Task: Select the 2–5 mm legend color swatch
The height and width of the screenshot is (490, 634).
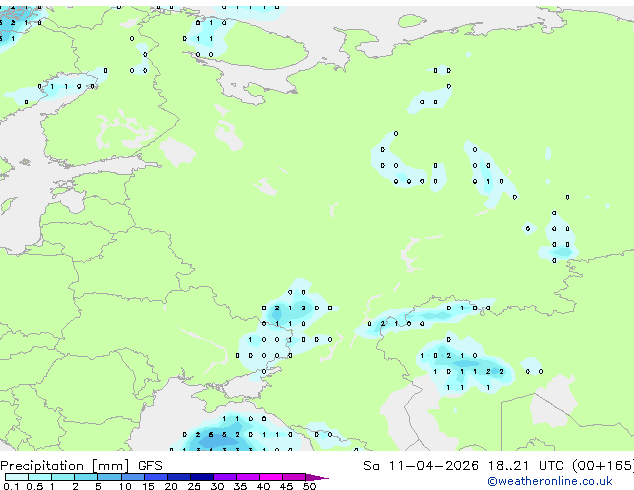Action: (86, 477)
